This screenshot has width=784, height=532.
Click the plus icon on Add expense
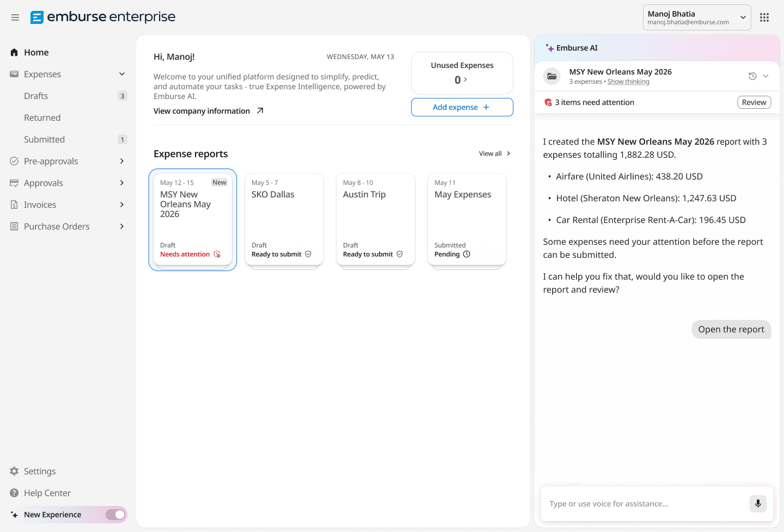486,107
